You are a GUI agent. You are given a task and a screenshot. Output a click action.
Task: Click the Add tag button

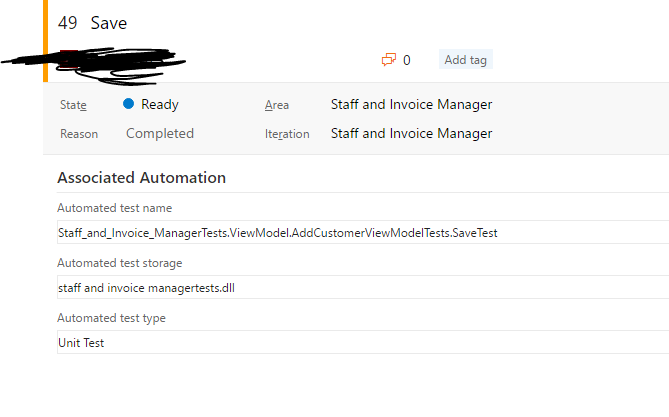465,60
